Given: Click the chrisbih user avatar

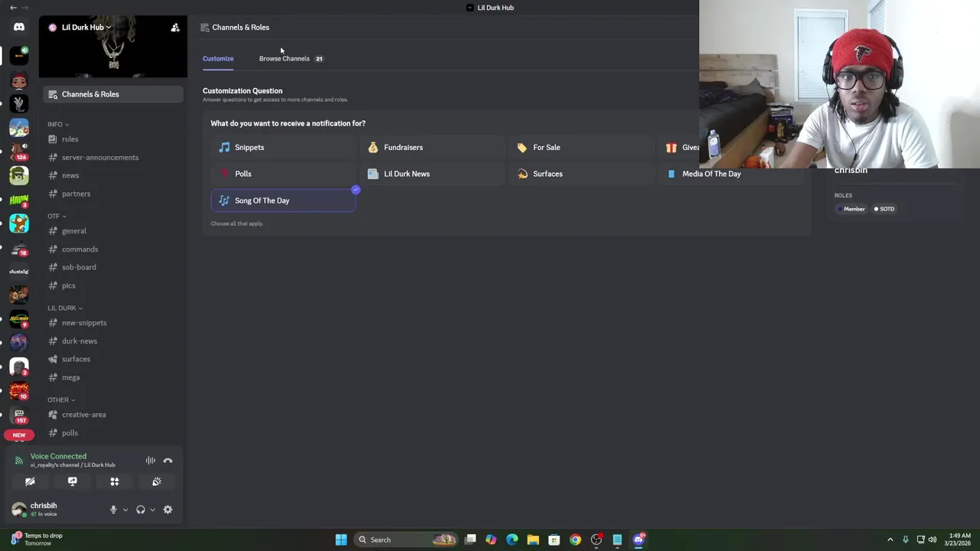Looking at the screenshot, I should point(19,509).
